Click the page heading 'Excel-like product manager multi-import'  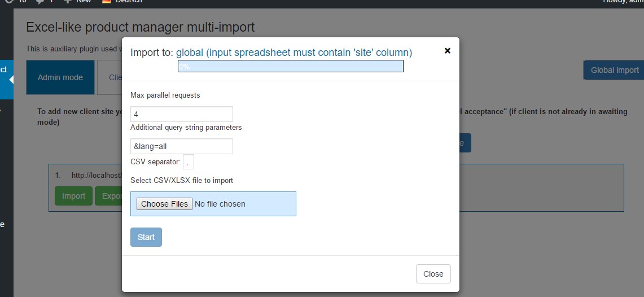tap(141, 27)
